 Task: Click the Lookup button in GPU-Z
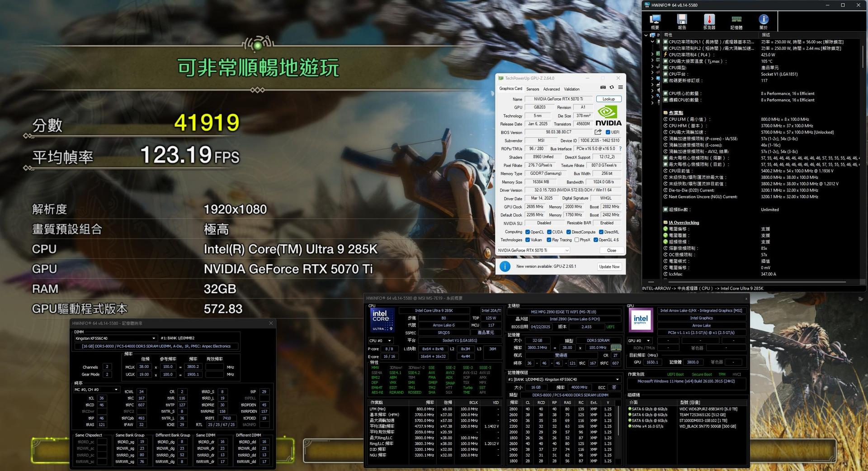coord(609,99)
